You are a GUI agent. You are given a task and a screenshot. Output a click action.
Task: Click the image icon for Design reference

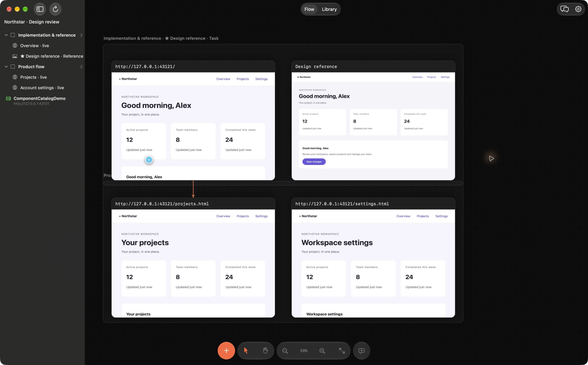click(x=15, y=56)
